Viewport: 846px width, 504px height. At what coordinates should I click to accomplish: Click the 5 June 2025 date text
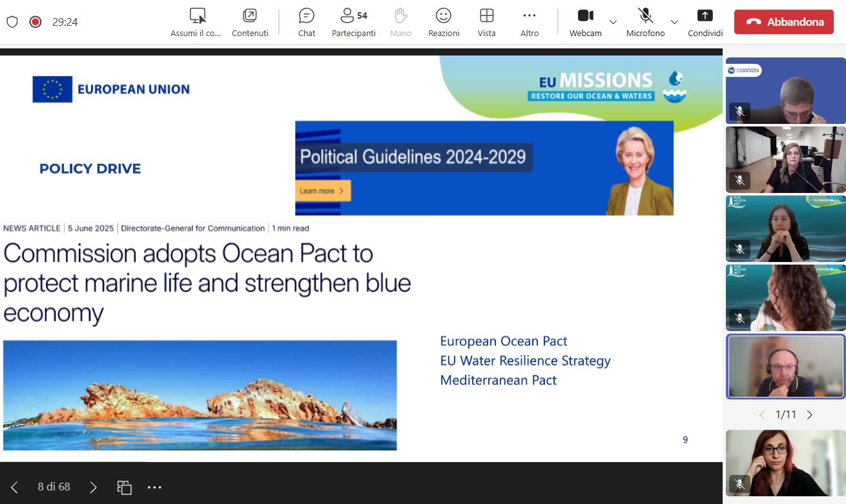click(x=91, y=228)
